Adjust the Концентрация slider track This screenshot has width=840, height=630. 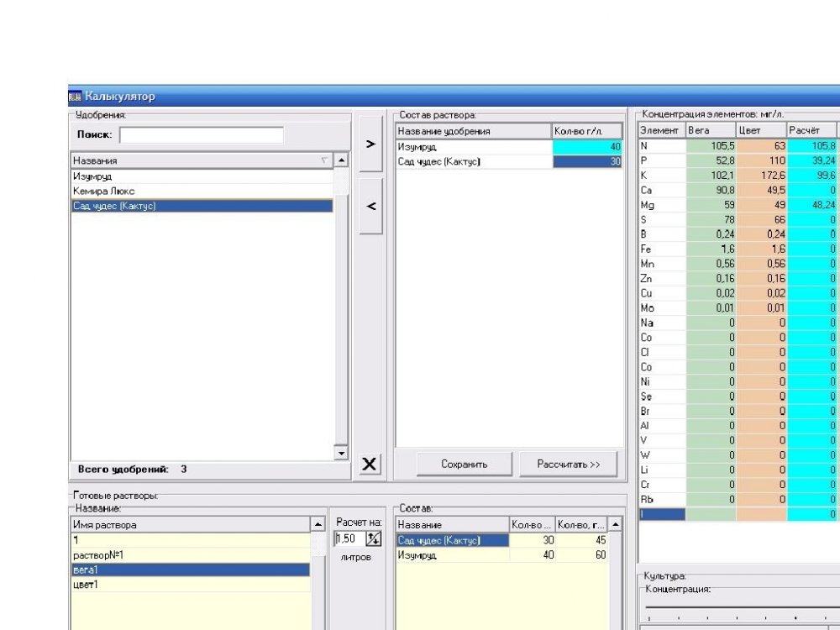tap(743, 607)
